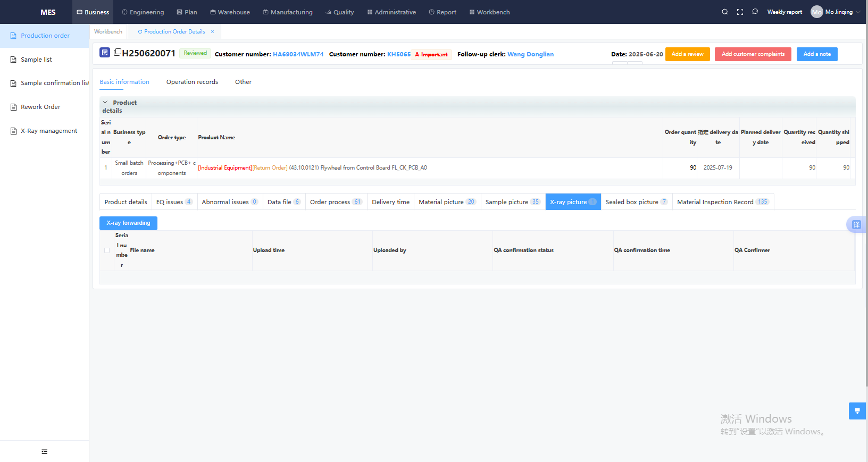
Task: Refresh the Production Order Details tab icon
Action: click(x=140, y=32)
